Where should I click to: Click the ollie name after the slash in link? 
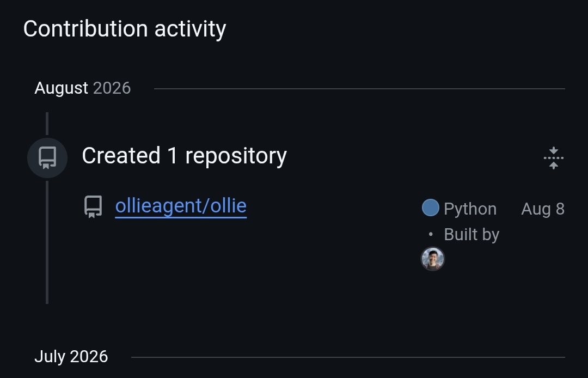tap(228, 206)
